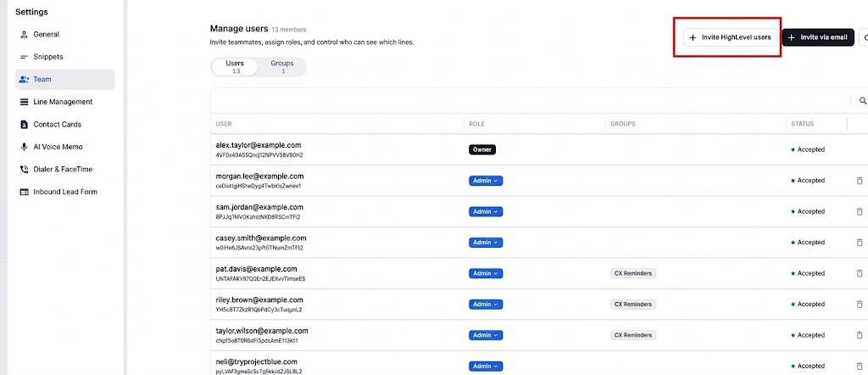Delete user riley.brown@example.com via trash icon
The image size is (868, 375).
[x=860, y=304]
